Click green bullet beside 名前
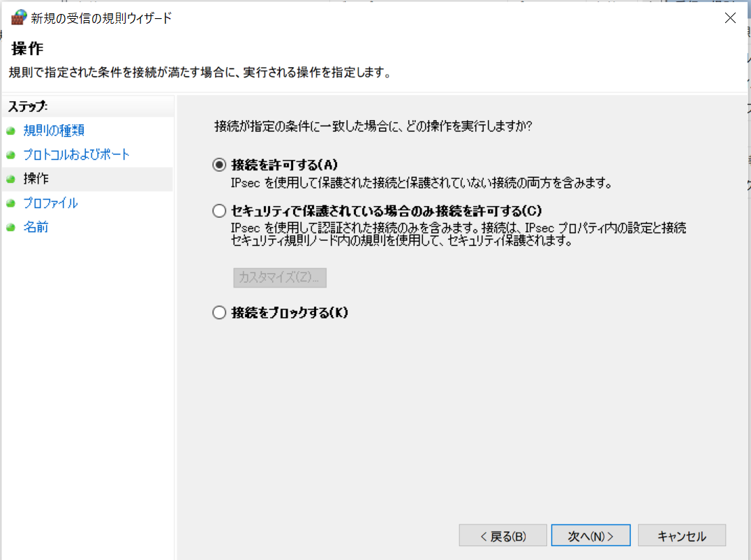 tap(11, 228)
